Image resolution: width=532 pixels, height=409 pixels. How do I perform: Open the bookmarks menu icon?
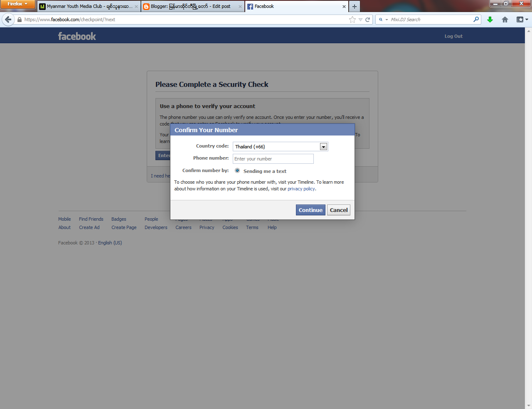pos(522,20)
